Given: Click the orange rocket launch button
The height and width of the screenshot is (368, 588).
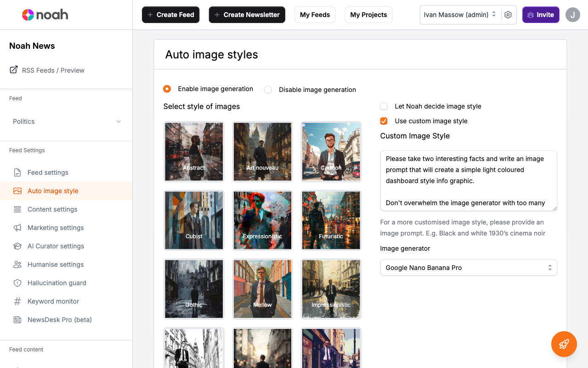Looking at the screenshot, I should (564, 344).
